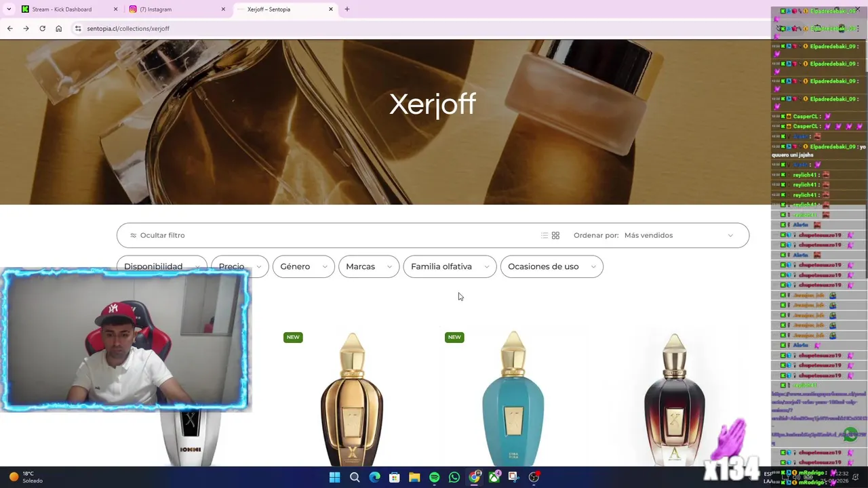Open OBS Studio from the taskbar

click(x=534, y=477)
